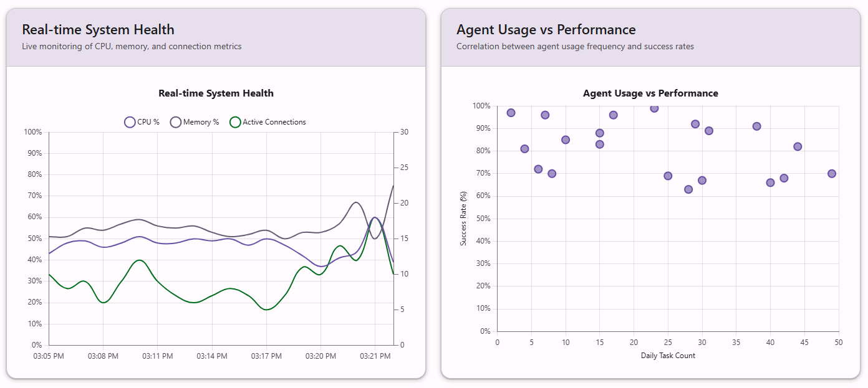Select scatter point at 49 daily tasks

[832, 174]
